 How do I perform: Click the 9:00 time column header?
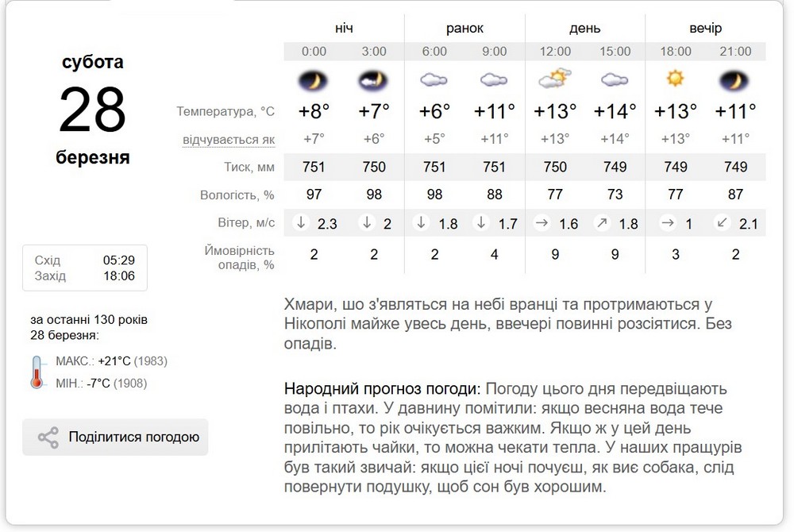[495, 52]
